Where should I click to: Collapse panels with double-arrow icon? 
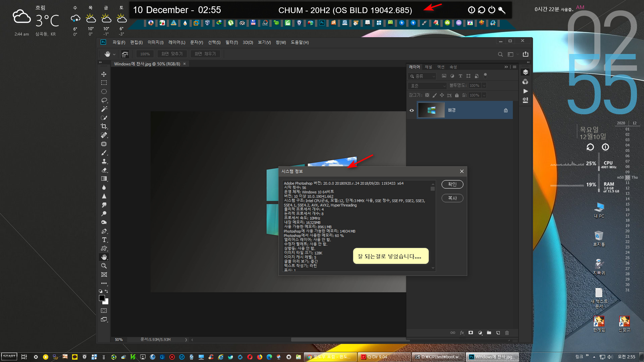click(506, 67)
